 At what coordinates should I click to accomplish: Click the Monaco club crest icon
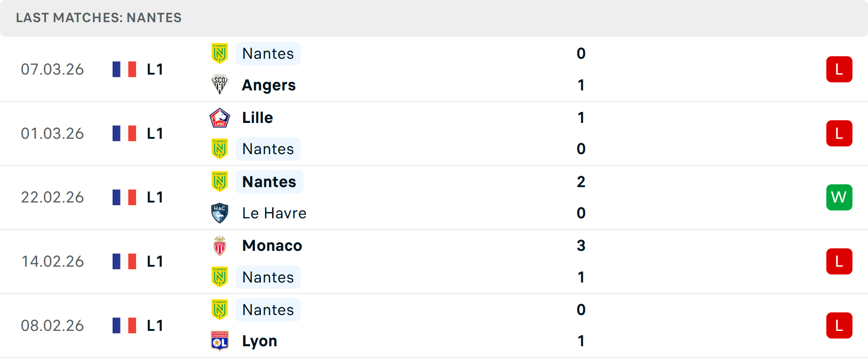click(x=220, y=245)
